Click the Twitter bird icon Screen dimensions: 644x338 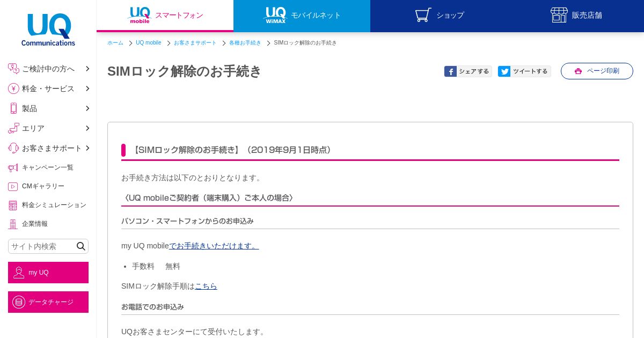coord(504,71)
